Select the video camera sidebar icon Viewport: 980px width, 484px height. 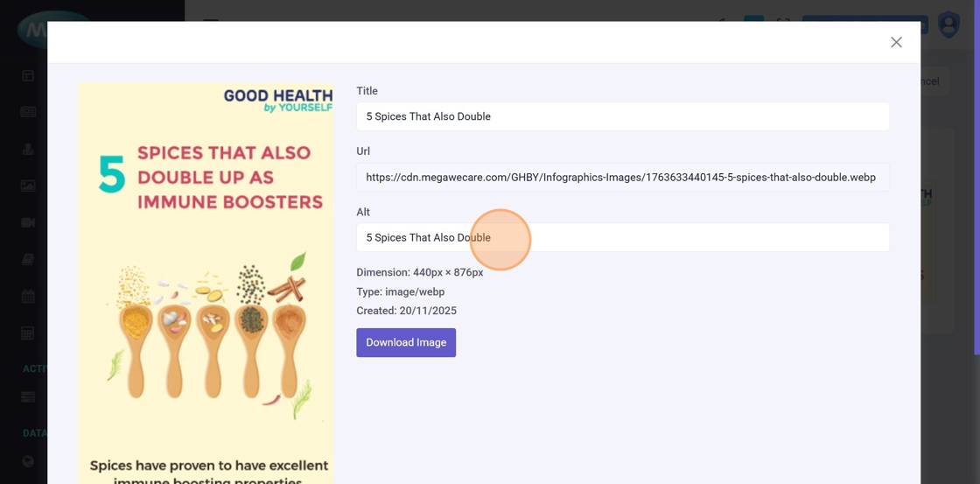point(28,222)
